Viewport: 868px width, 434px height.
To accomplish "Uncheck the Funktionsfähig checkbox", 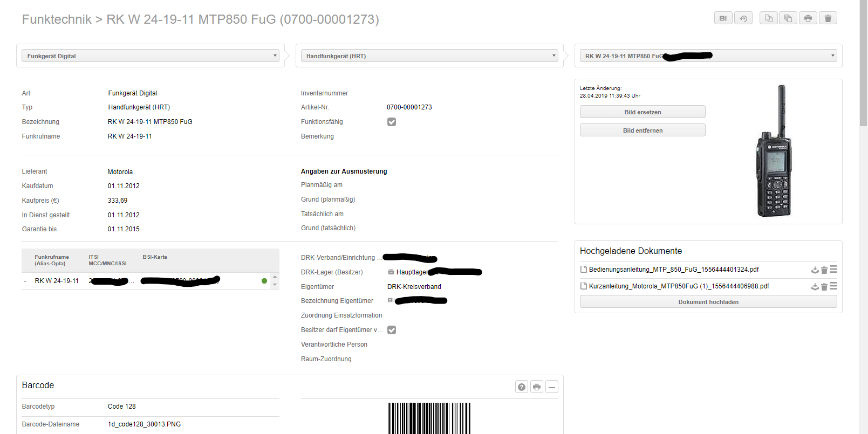I will click(392, 122).
